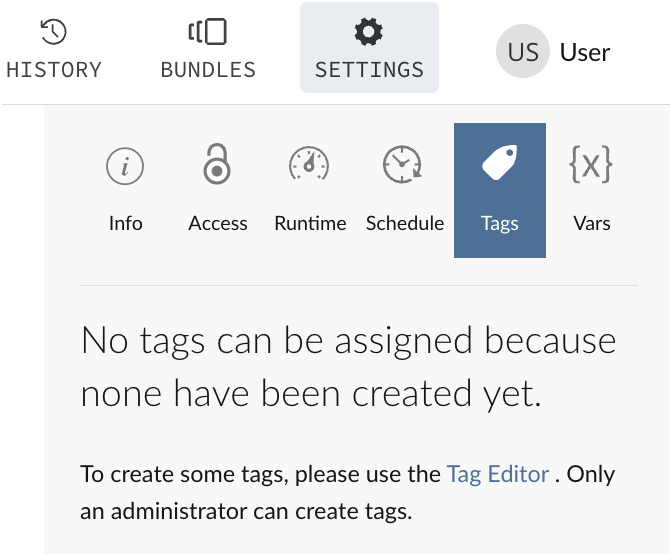Select the Schedule clock icon
Screen dimensions: 670x554
pyautogui.click(x=403, y=166)
